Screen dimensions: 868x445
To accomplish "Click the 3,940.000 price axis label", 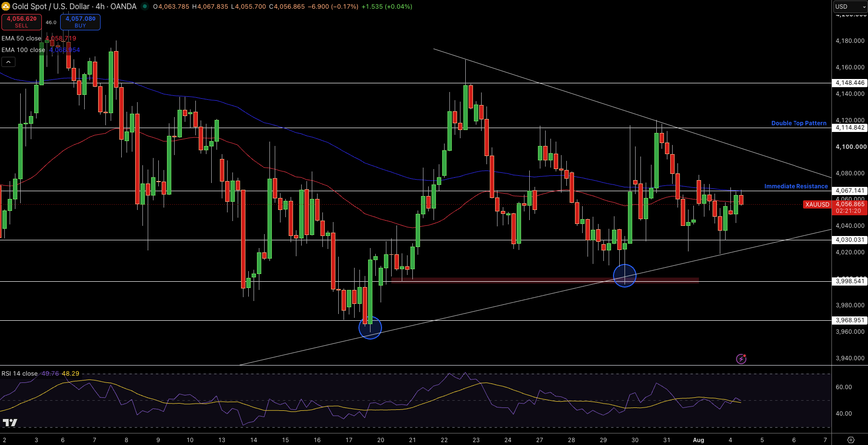I will [850, 358].
